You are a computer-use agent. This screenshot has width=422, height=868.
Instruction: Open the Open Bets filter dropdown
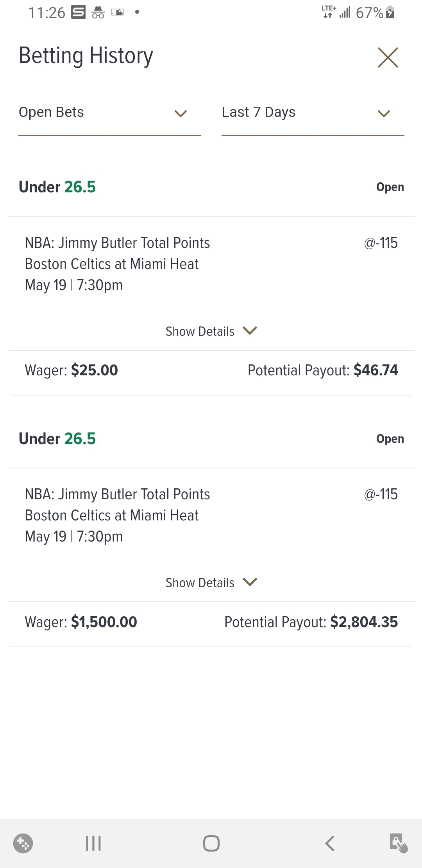click(x=109, y=113)
